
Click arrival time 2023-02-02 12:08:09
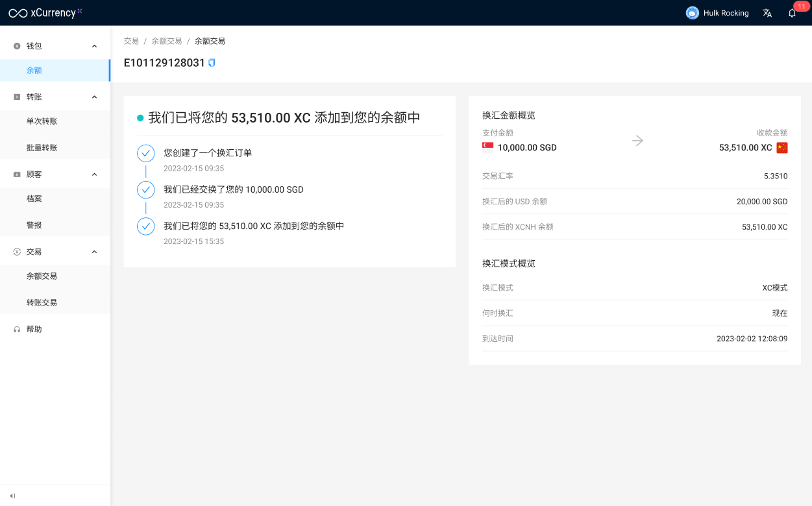[x=752, y=339]
